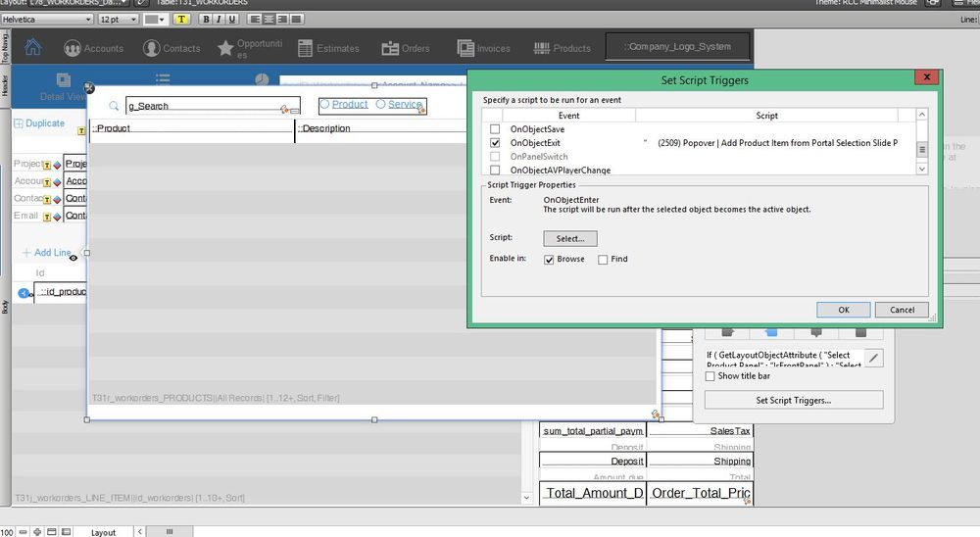Toggle Bold formatting
This screenshot has height=537, width=980.
[x=206, y=20]
